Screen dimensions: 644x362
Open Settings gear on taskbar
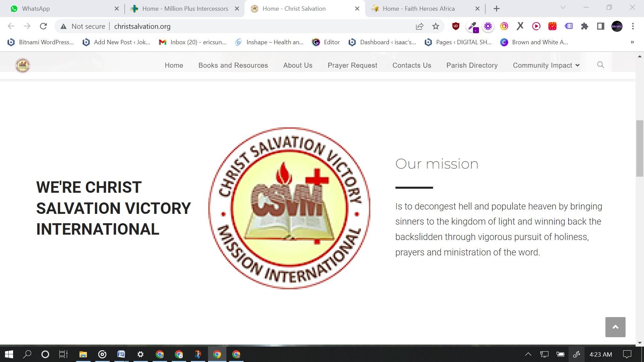tap(141, 354)
